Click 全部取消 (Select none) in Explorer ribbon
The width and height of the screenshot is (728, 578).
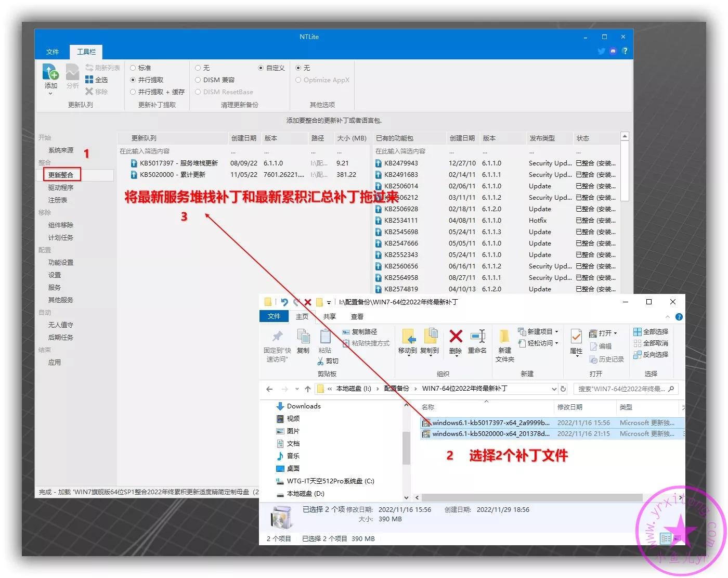coord(651,343)
